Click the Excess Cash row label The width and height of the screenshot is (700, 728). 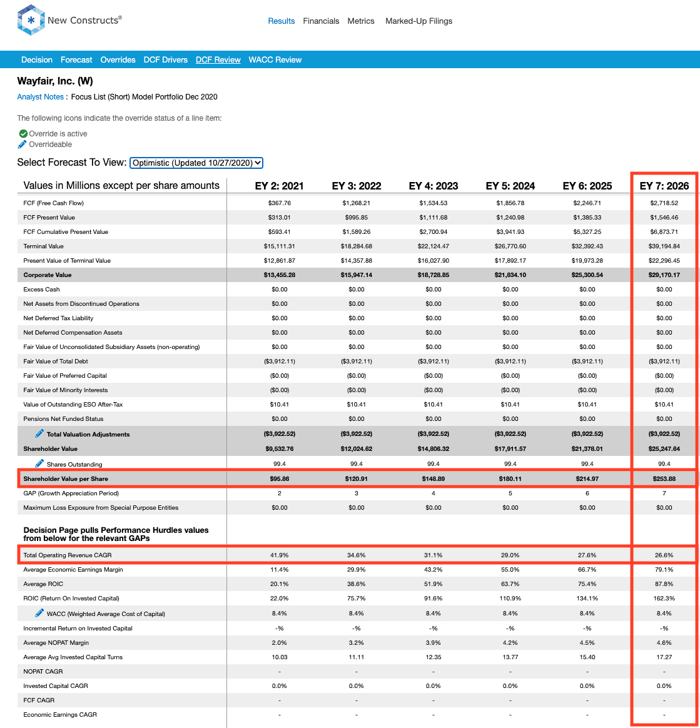(41, 289)
